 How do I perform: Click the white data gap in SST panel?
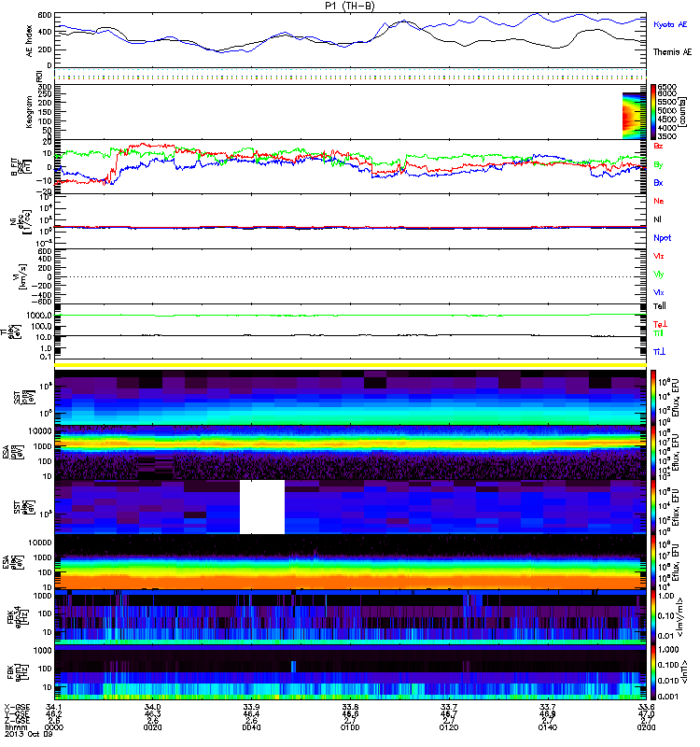click(261, 506)
